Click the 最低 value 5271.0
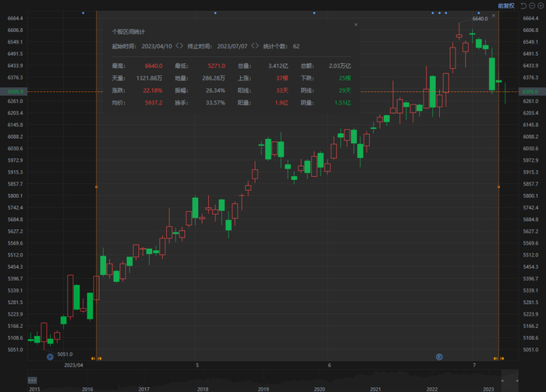Viewport: 546px width, 392px height. (x=217, y=65)
